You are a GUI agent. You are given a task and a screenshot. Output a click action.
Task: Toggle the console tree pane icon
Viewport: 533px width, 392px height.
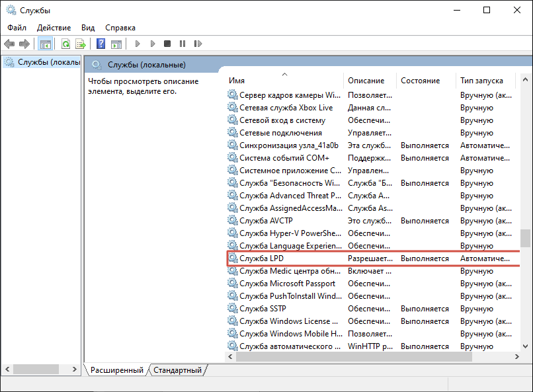(45, 44)
